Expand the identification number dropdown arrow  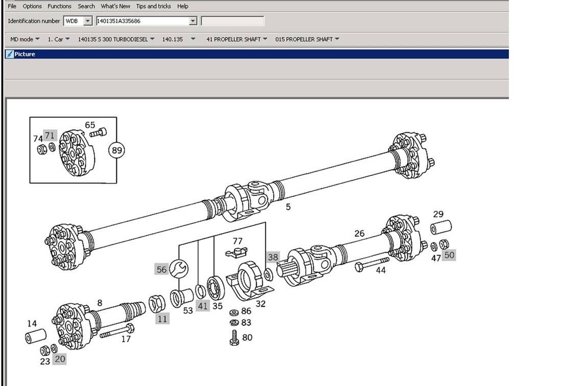[x=193, y=21]
